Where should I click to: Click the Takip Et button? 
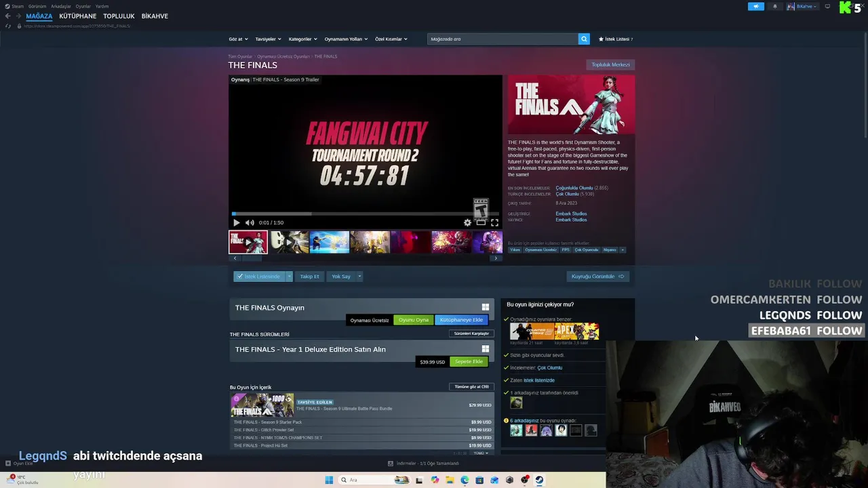coord(309,277)
